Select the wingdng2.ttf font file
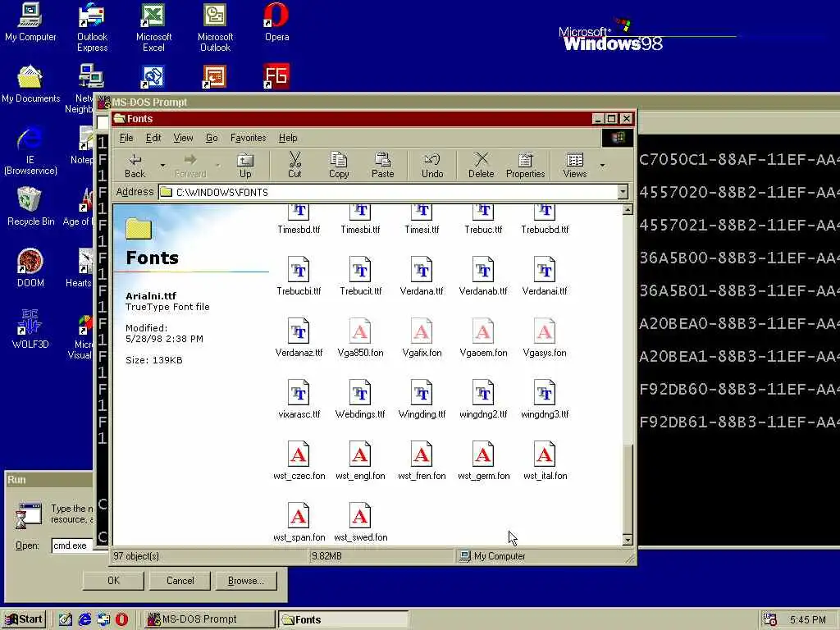Screen dimensions: 840x630 [483, 399]
